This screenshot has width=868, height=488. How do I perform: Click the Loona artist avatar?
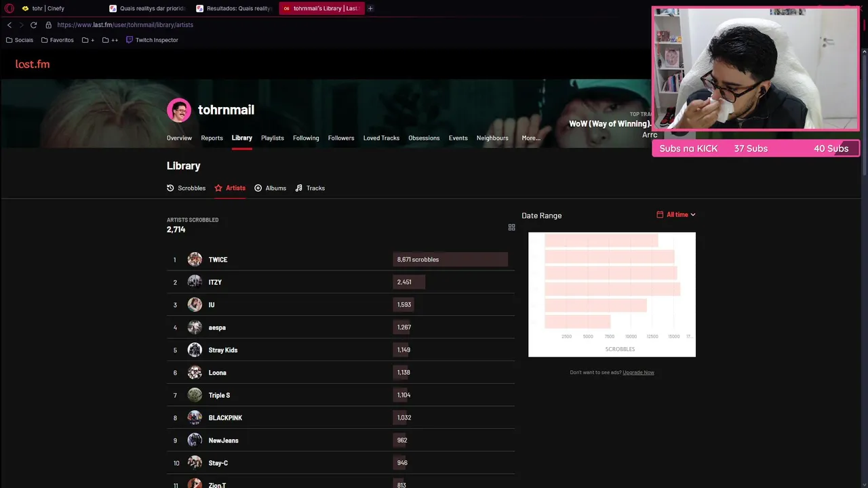click(x=195, y=373)
